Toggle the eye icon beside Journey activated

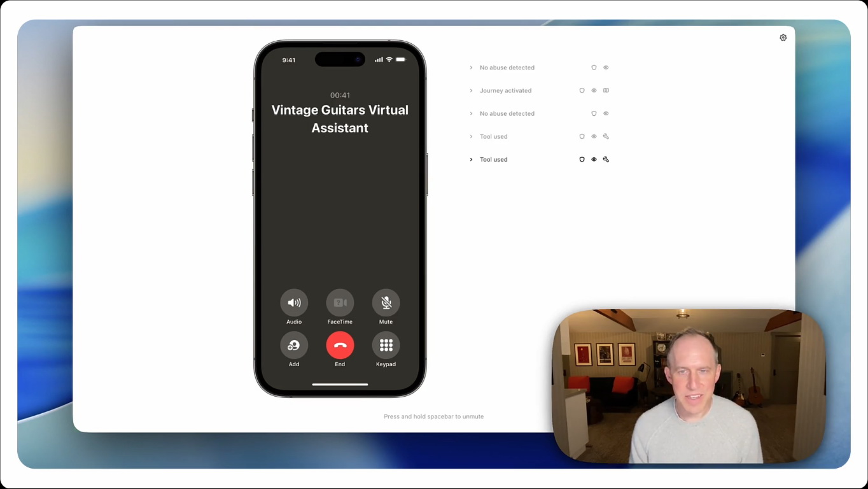point(594,90)
